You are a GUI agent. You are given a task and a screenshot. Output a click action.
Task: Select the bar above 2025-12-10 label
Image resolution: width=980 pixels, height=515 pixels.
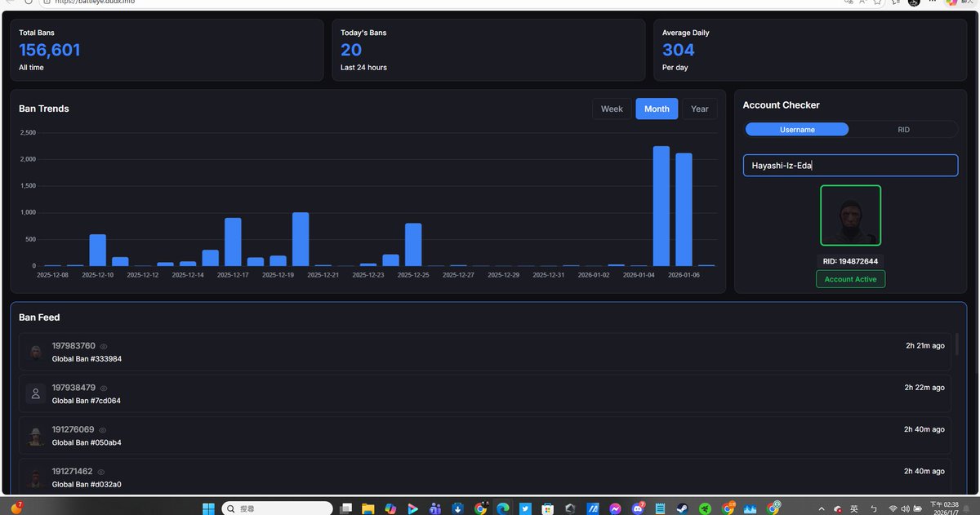click(x=98, y=251)
